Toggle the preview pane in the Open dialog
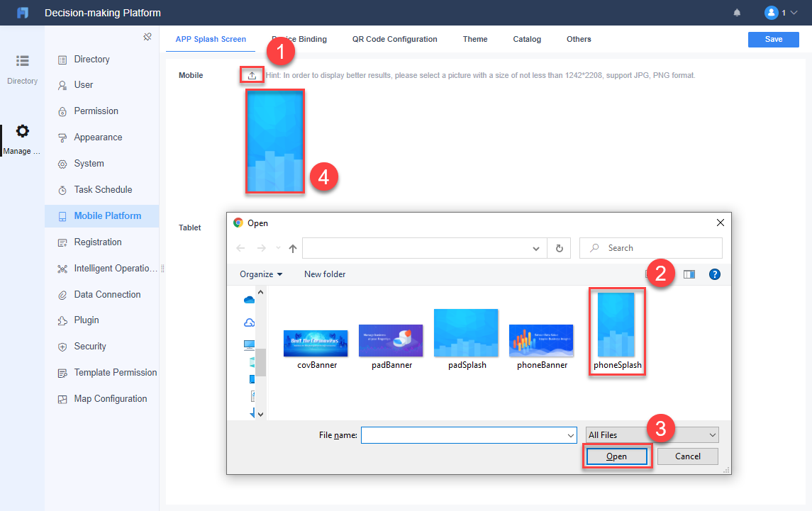The height and width of the screenshot is (511, 812). tap(689, 274)
